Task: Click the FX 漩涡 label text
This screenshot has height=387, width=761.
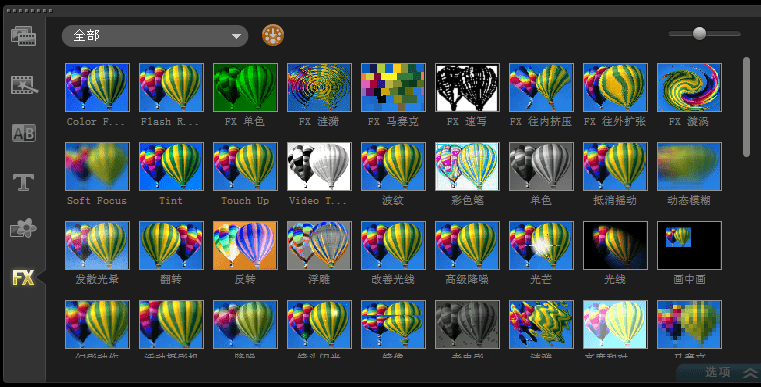Action: pyautogui.click(x=689, y=121)
